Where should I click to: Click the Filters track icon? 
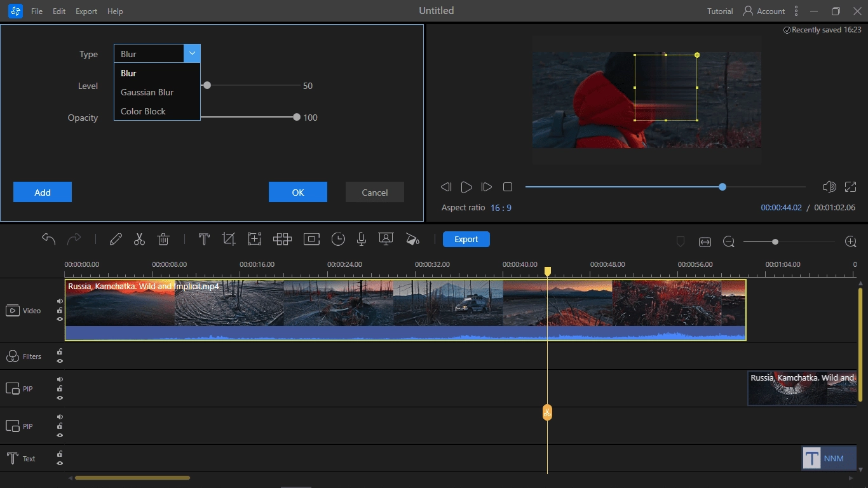pyautogui.click(x=12, y=356)
